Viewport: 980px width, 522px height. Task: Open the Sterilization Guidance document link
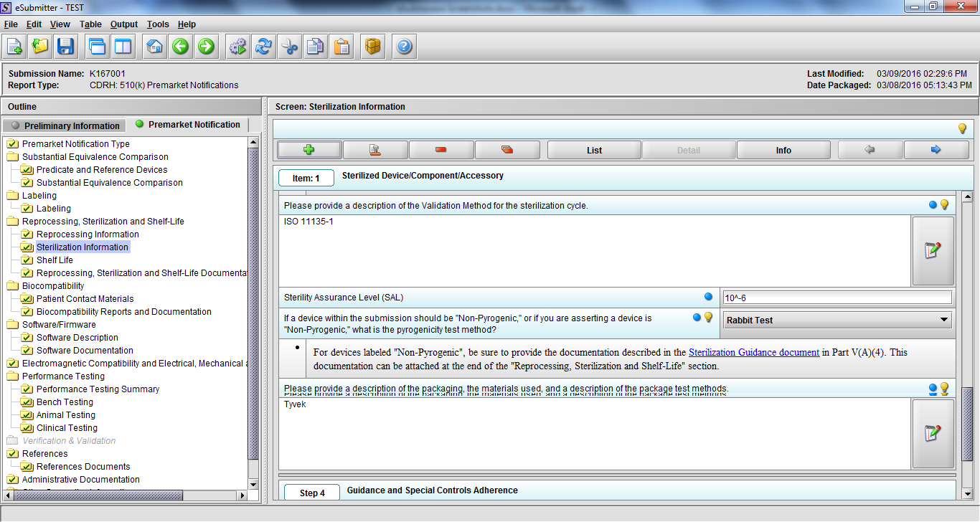pyautogui.click(x=753, y=352)
